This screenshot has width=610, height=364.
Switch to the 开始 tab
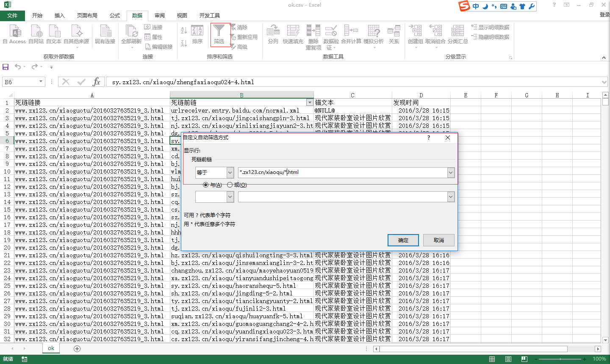coord(37,16)
